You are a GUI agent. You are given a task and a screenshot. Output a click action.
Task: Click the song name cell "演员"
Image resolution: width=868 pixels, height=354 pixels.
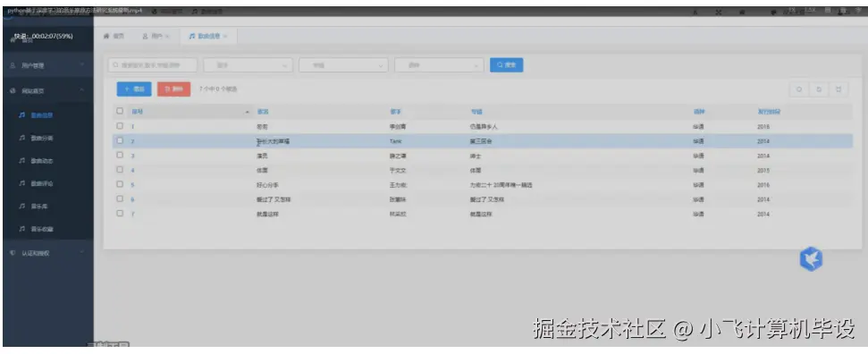[x=263, y=156]
